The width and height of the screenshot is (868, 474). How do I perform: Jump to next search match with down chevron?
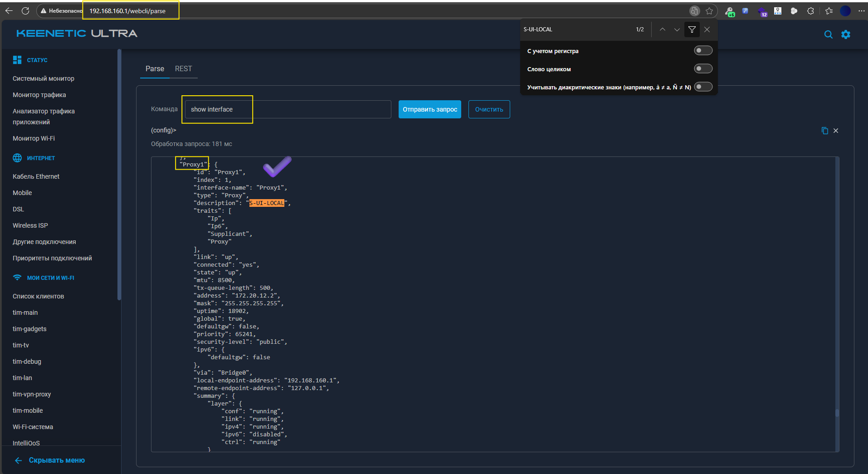point(677,29)
